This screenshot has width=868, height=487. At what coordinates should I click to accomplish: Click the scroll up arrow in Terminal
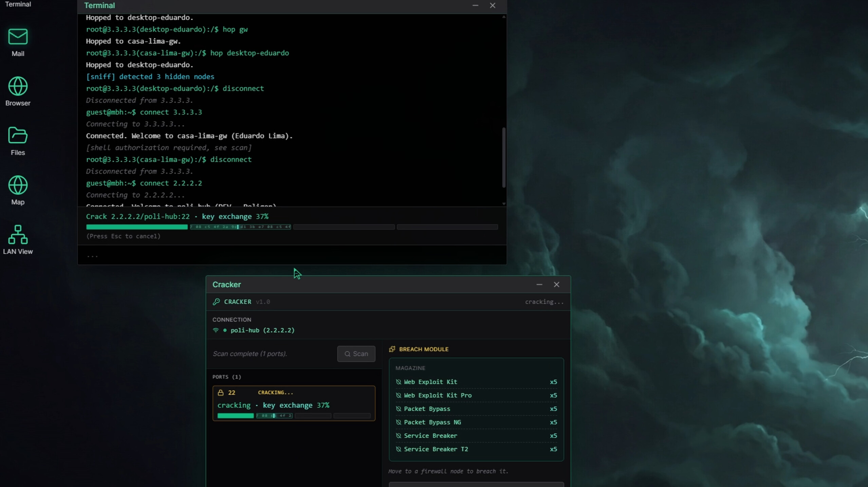click(x=504, y=17)
